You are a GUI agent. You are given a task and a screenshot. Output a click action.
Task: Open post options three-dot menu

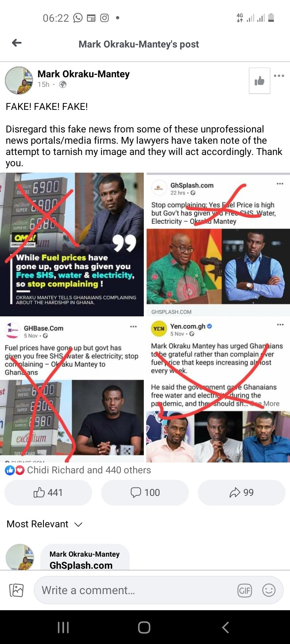pyautogui.click(x=279, y=76)
